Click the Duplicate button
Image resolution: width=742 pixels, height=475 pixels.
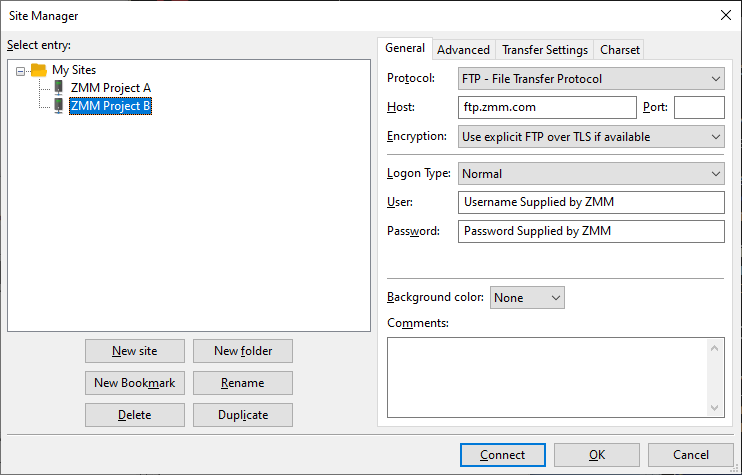[x=243, y=415]
